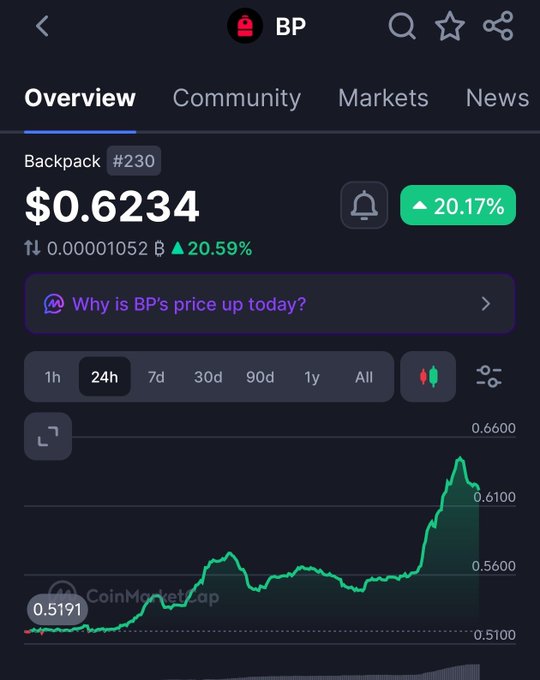540x680 pixels.
Task: Expand the price explanation chevron
Action: [x=486, y=304]
